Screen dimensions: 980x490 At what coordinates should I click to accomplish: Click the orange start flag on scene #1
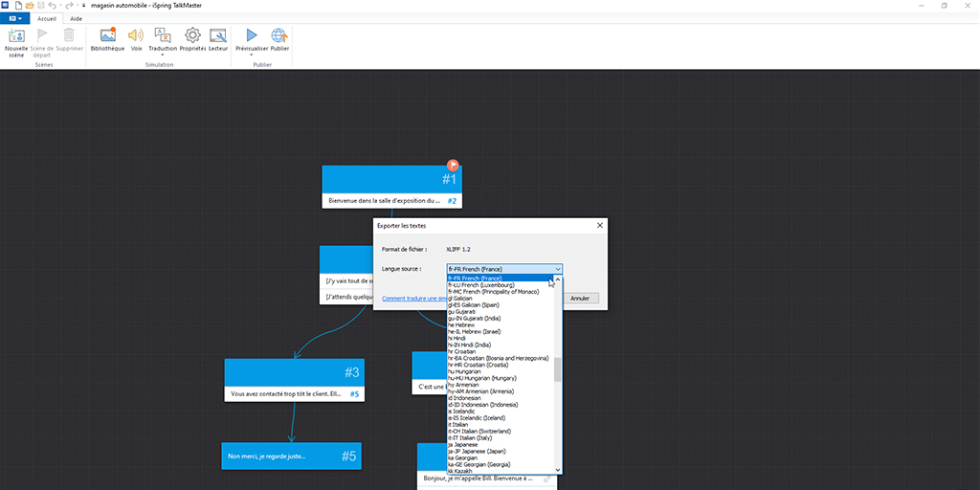tap(453, 166)
